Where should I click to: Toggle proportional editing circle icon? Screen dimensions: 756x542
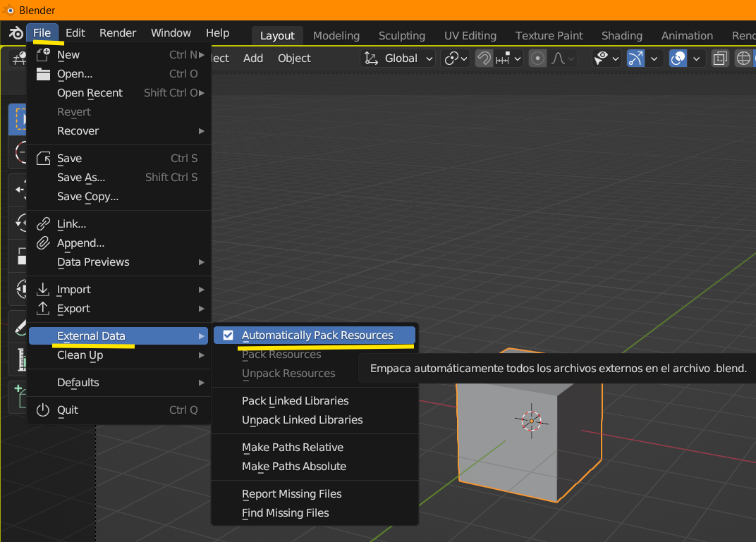coord(537,58)
